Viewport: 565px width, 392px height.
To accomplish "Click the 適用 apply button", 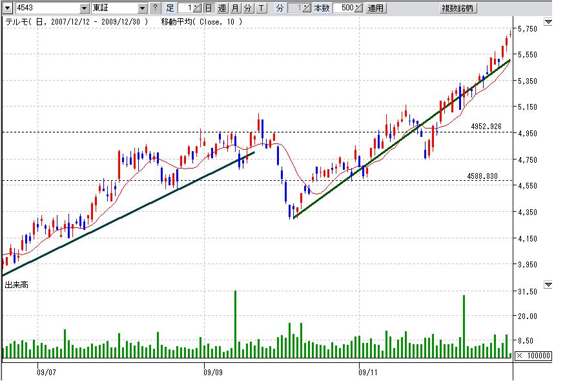I will coord(375,8).
